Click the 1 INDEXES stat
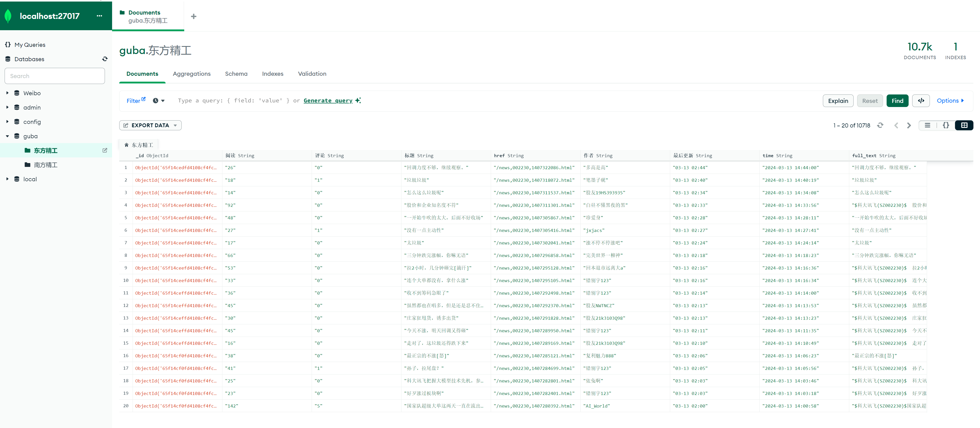Viewport: 980px width, 428px height. coord(955,51)
